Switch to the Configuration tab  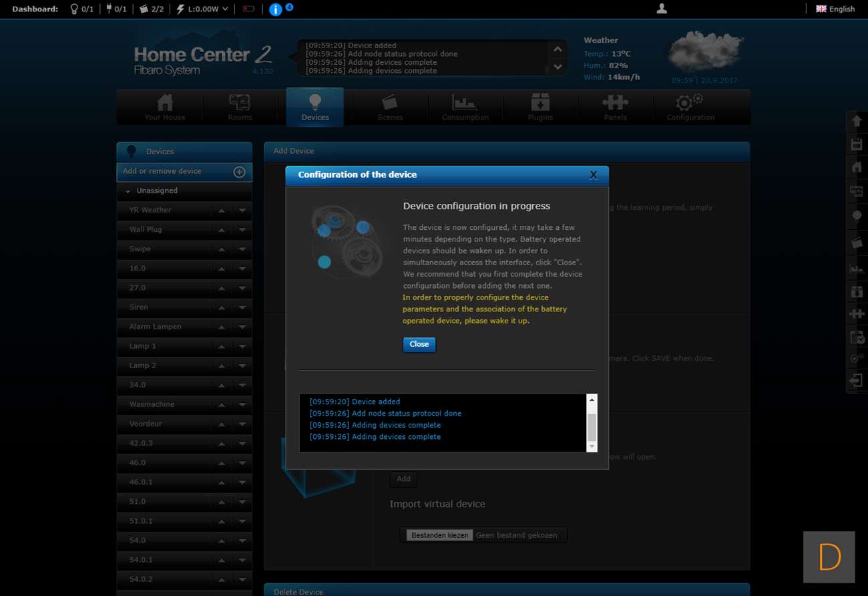coord(690,107)
